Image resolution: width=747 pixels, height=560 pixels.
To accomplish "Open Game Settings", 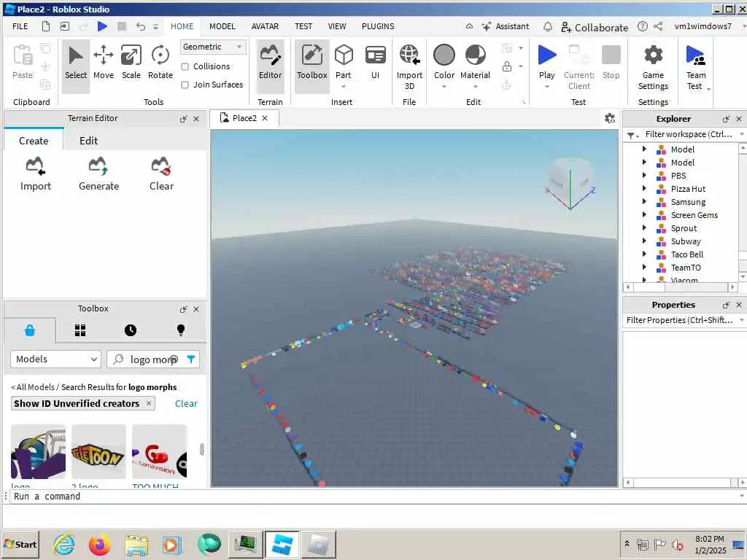I will coord(653,66).
